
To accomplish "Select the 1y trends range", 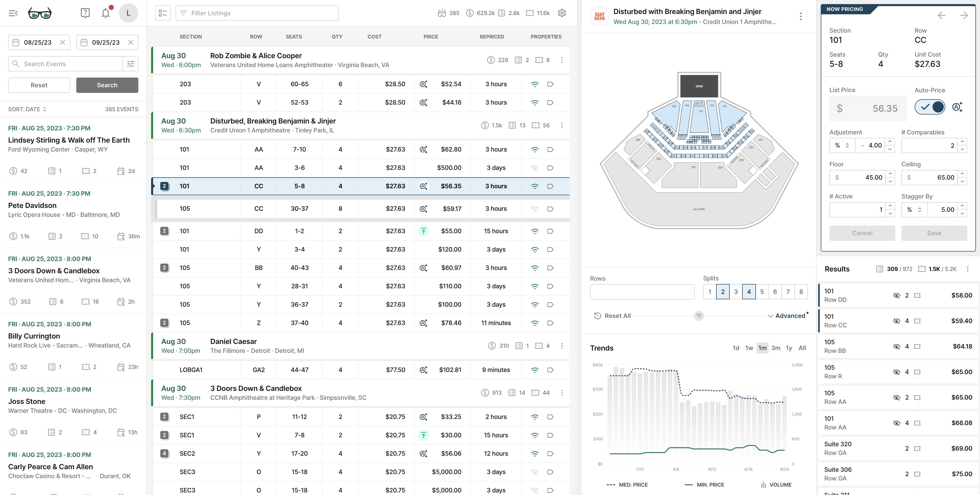I will click(789, 348).
